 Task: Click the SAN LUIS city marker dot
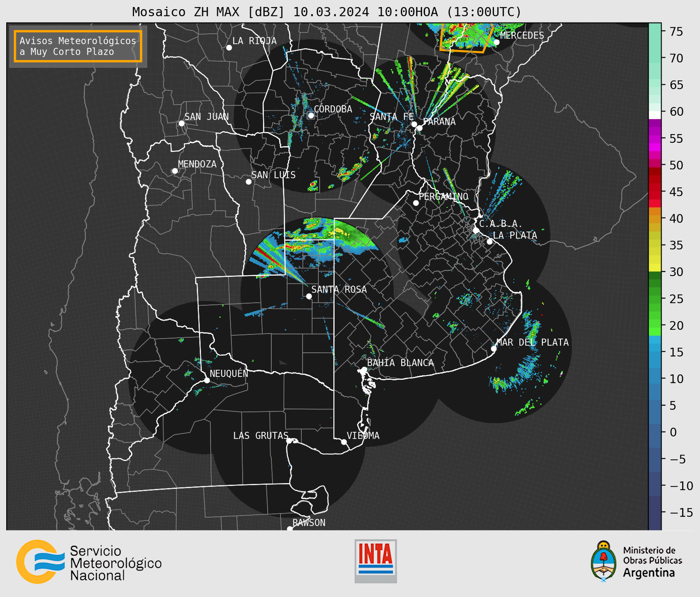(x=249, y=181)
